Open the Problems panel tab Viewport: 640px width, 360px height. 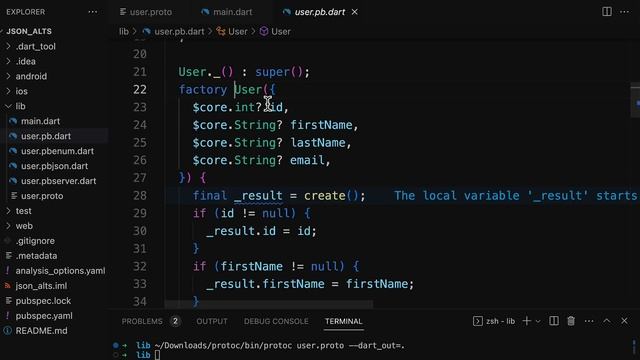point(142,321)
